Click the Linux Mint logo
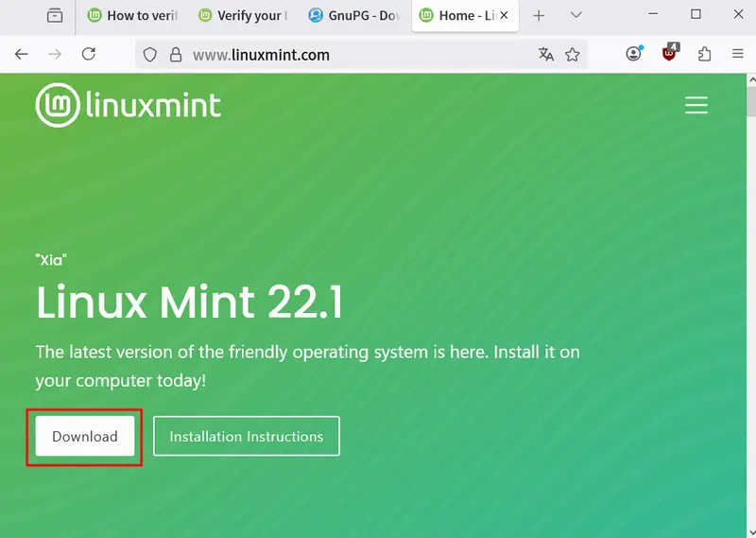 [129, 105]
